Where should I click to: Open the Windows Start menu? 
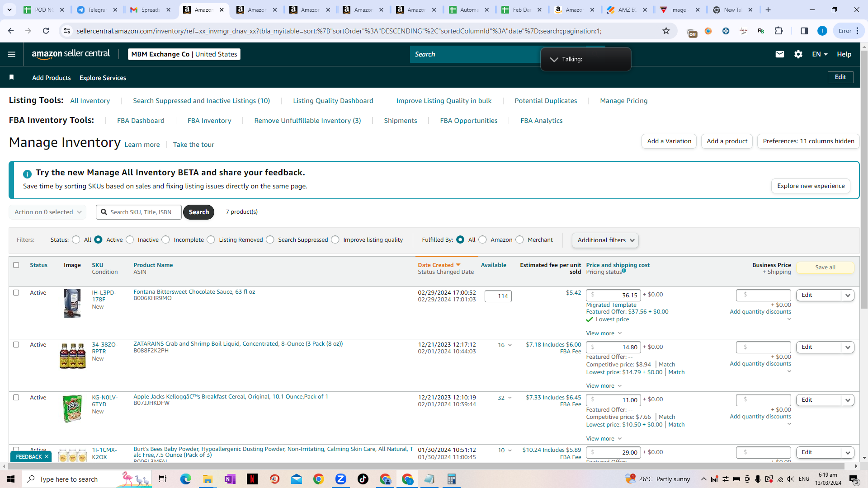tap(11, 479)
